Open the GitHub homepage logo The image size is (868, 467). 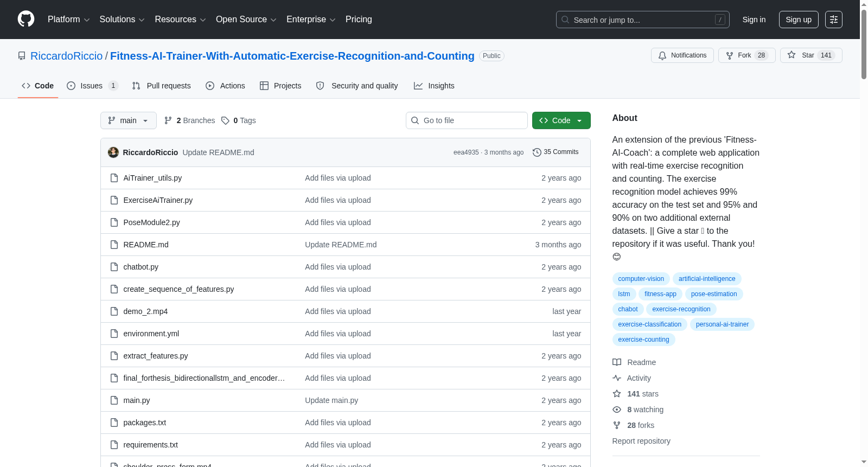[26, 20]
